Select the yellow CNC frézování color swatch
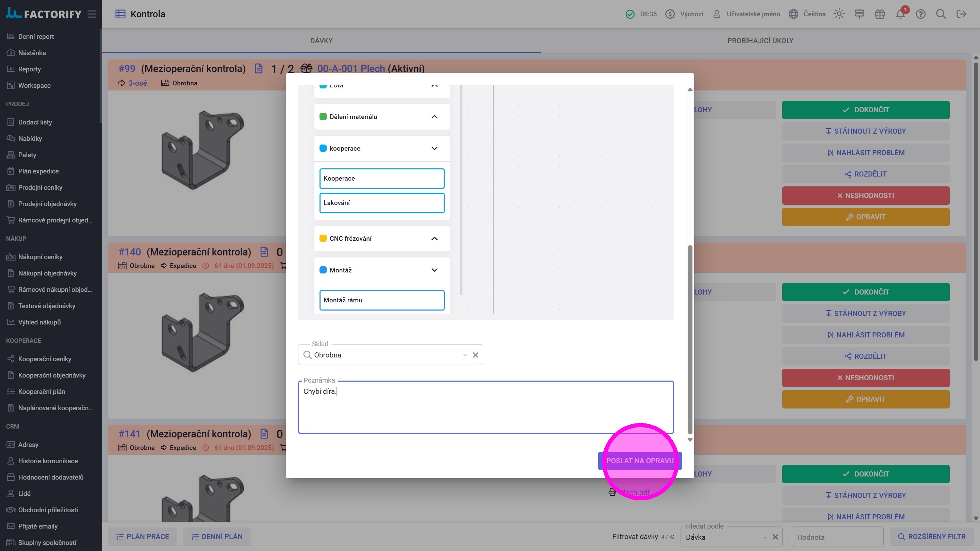The width and height of the screenshot is (980, 551). 323,238
